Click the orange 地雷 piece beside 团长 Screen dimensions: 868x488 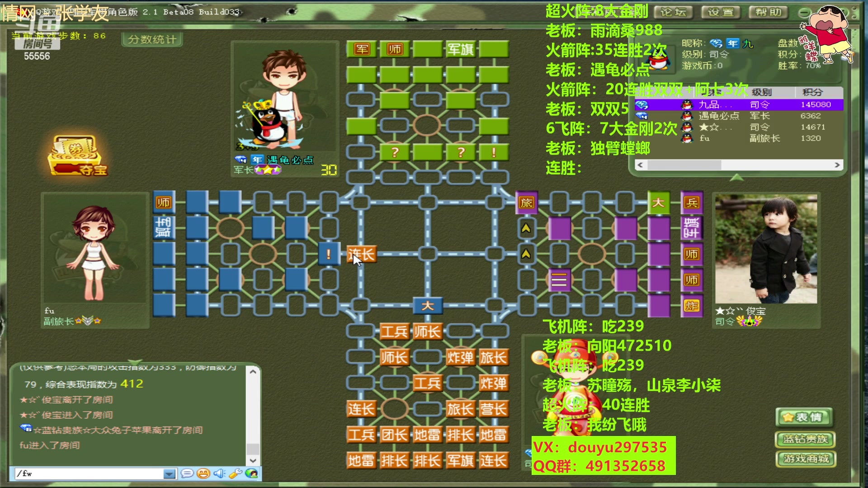coord(427,435)
